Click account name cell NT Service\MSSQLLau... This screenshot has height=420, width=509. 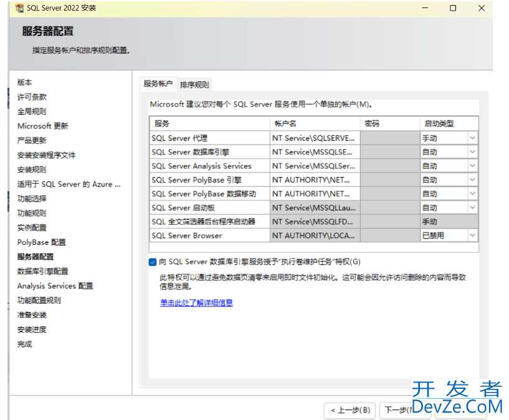(x=315, y=208)
